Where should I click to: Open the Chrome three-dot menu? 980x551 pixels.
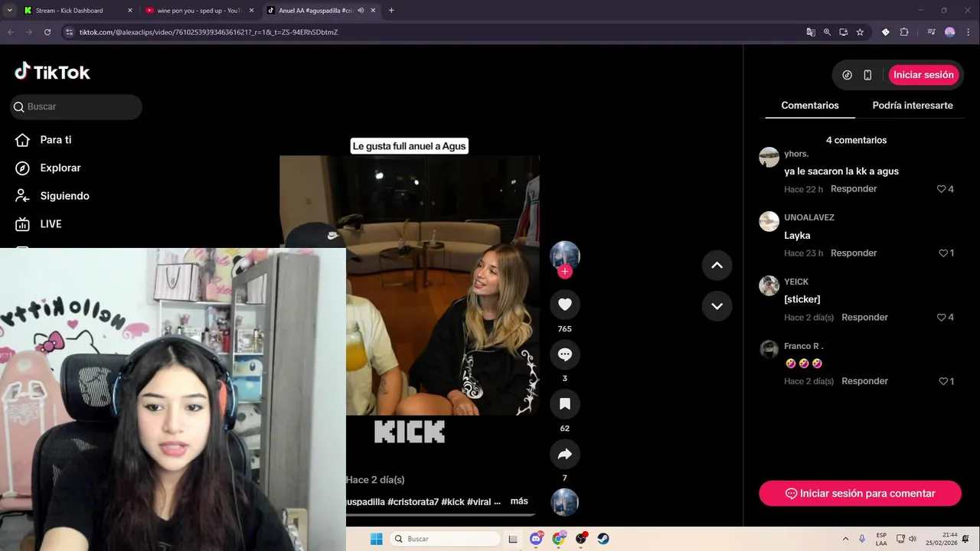click(x=969, y=32)
